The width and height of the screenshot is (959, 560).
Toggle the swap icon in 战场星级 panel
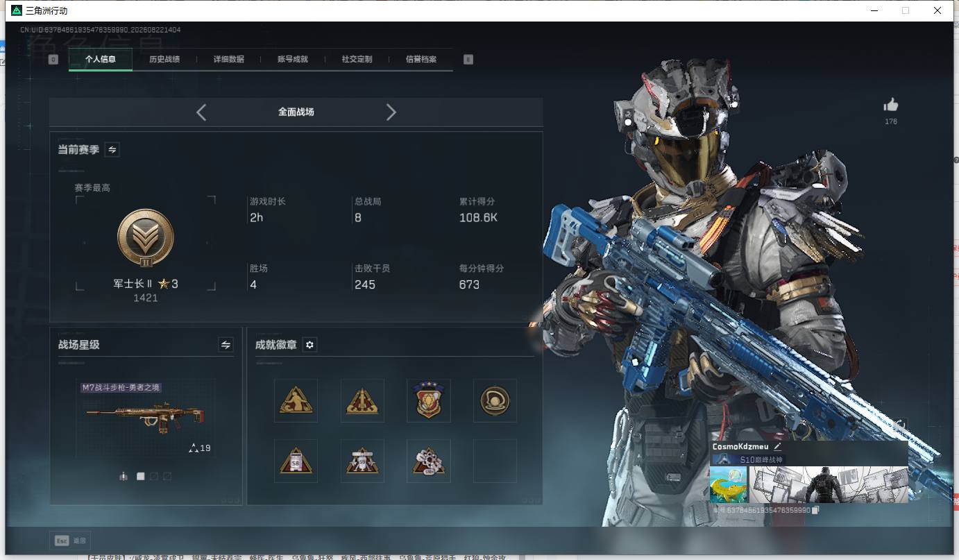point(226,344)
